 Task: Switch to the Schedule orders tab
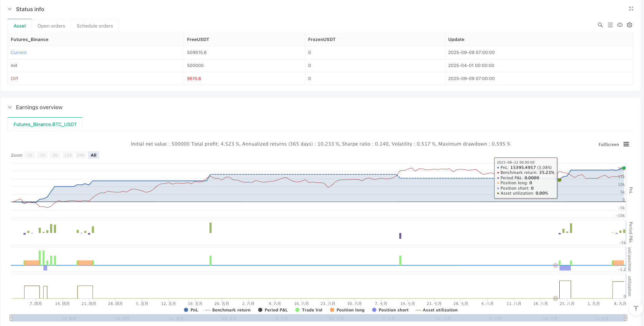(x=95, y=26)
